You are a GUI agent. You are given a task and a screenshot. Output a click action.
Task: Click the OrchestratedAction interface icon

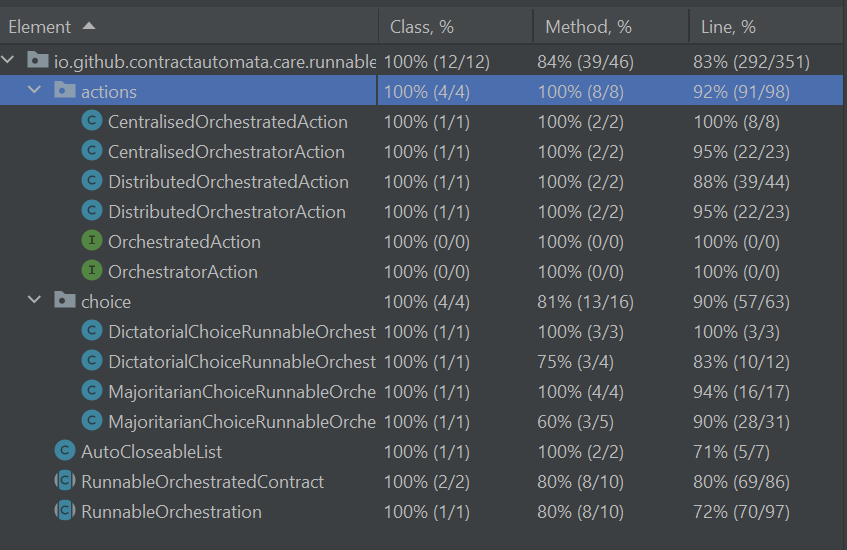[x=92, y=242]
